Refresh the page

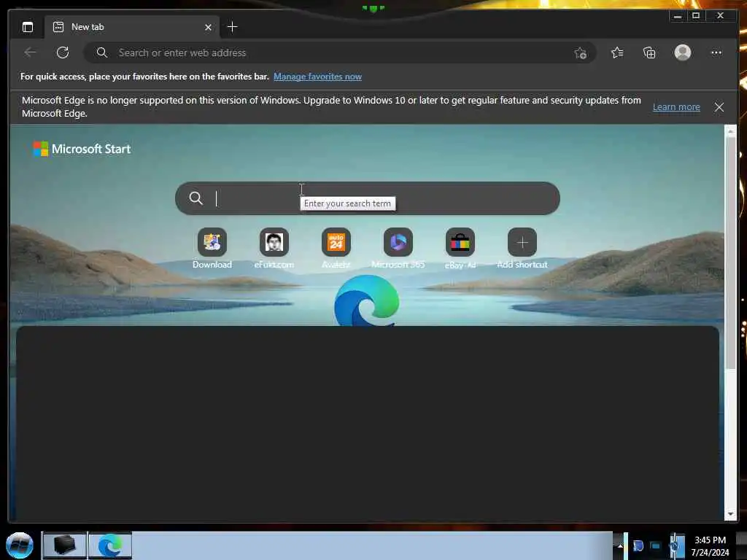click(x=63, y=52)
